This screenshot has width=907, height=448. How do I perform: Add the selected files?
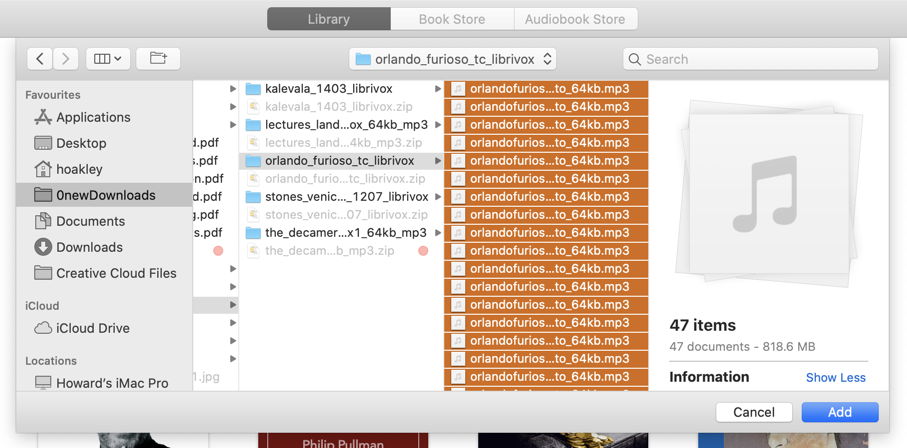tap(839, 412)
